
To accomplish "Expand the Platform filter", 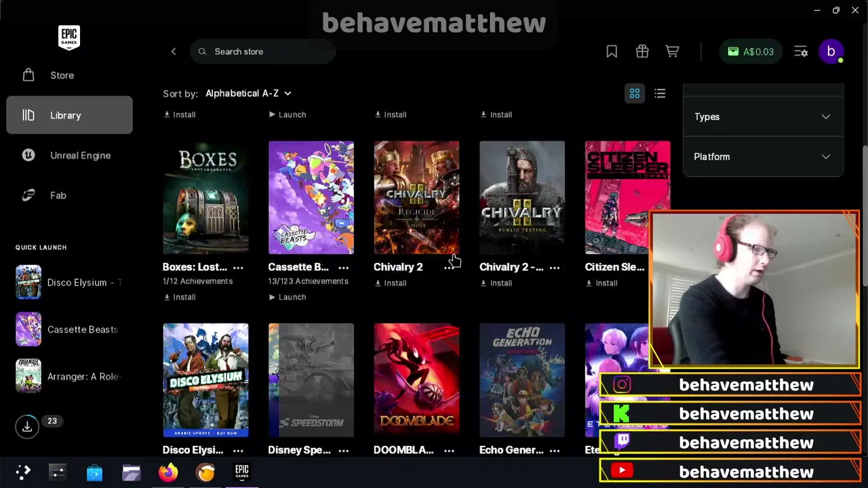I will coord(762,157).
